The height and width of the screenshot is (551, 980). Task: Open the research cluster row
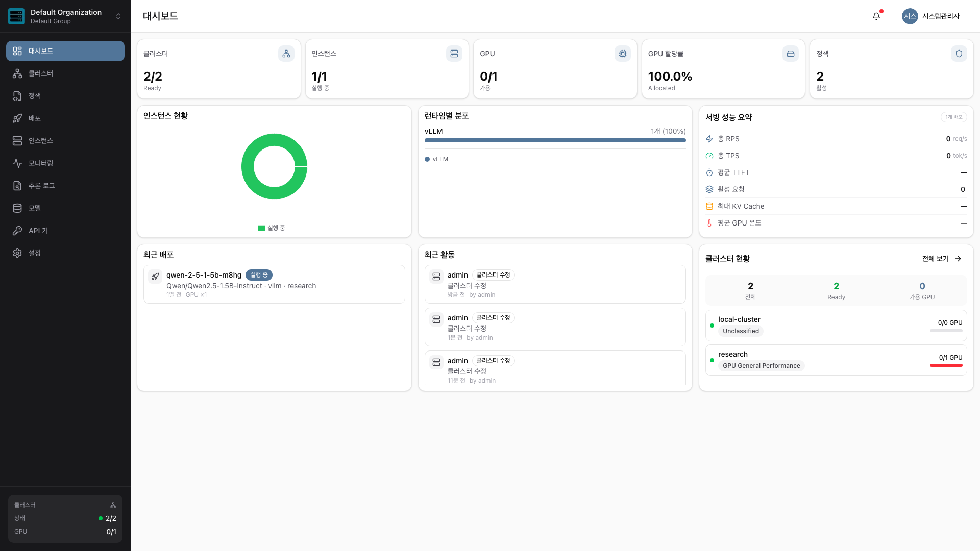(x=836, y=360)
